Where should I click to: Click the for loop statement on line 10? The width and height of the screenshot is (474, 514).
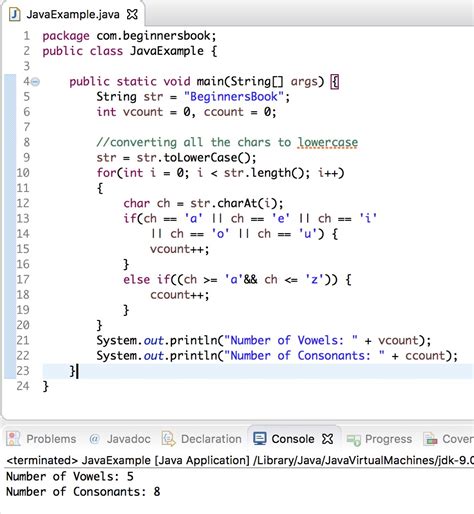220,173
